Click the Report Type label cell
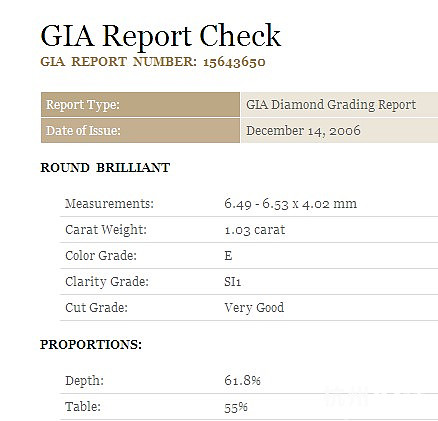 click(x=140, y=105)
